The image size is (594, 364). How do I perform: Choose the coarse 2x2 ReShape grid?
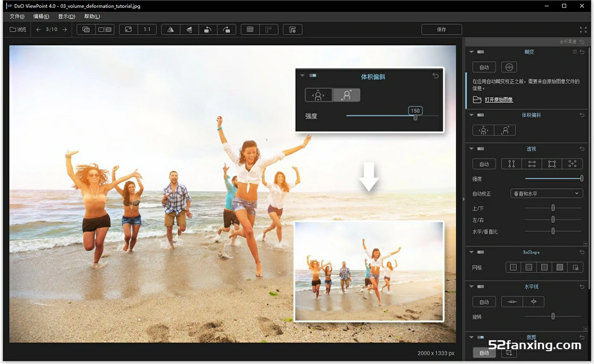pyautogui.click(x=513, y=267)
